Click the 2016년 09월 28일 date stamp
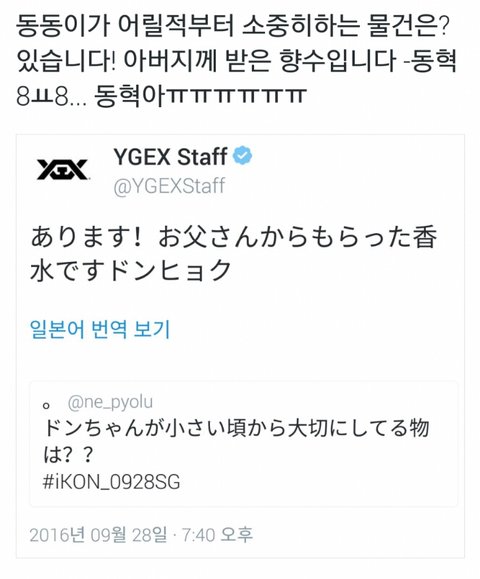This screenshot has height=579, width=480. point(98,535)
